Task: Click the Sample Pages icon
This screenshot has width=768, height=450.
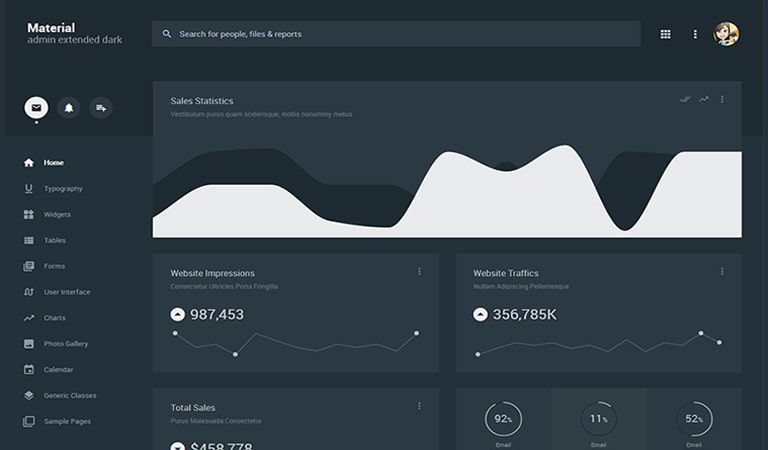Action: [29, 421]
